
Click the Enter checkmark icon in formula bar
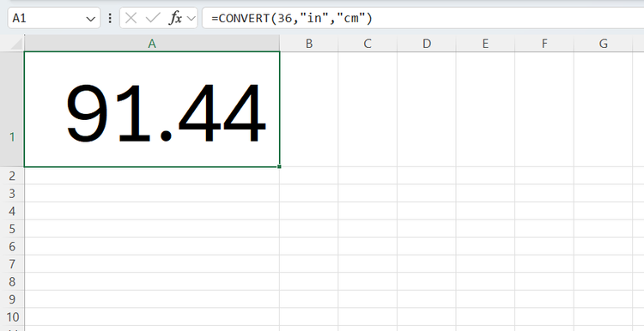153,18
